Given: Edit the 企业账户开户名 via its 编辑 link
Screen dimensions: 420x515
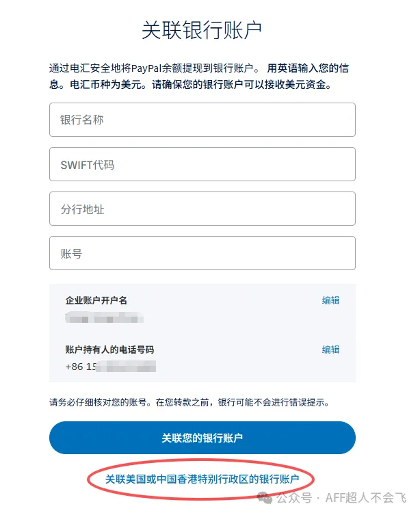Looking at the screenshot, I should (330, 300).
